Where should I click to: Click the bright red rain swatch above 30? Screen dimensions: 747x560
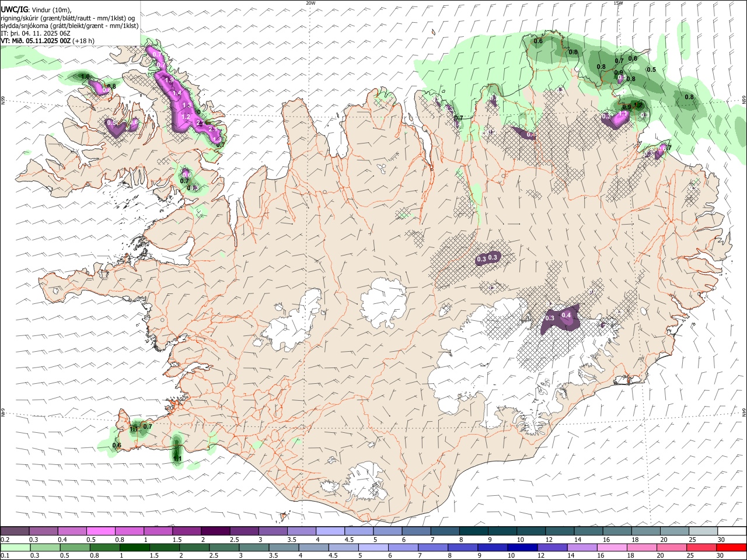[x=731, y=547]
